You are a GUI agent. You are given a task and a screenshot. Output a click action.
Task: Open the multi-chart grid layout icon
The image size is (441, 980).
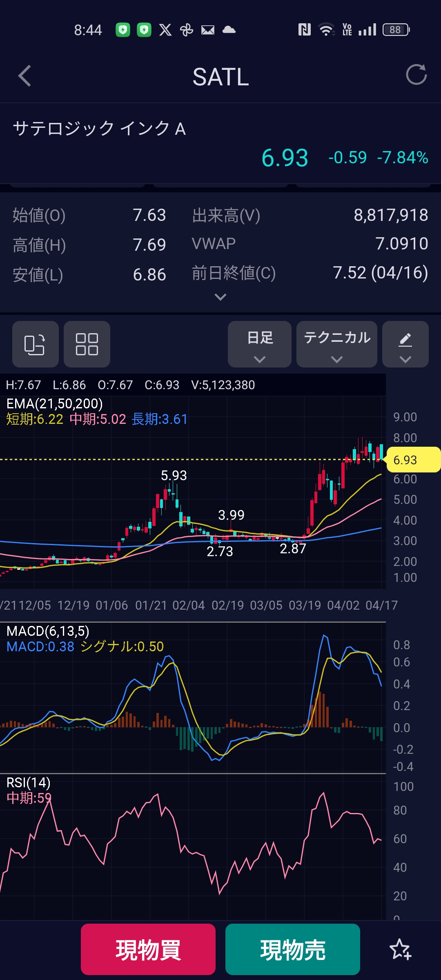pyautogui.click(x=87, y=344)
